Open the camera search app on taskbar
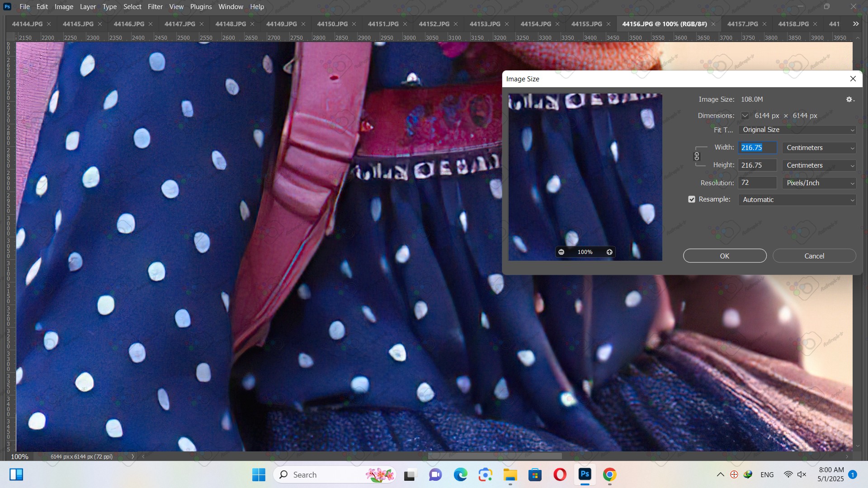Image resolution: width=868 pixels, height=488 pixels. (x=485, y=475)
